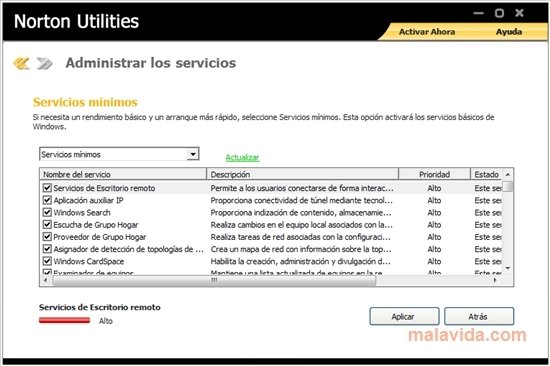Image resolution: width=550 pixels, height=366 pixels.
Task: Uncheck Aplicación auxiliar IP service
Action: click(x=47, y=200)
